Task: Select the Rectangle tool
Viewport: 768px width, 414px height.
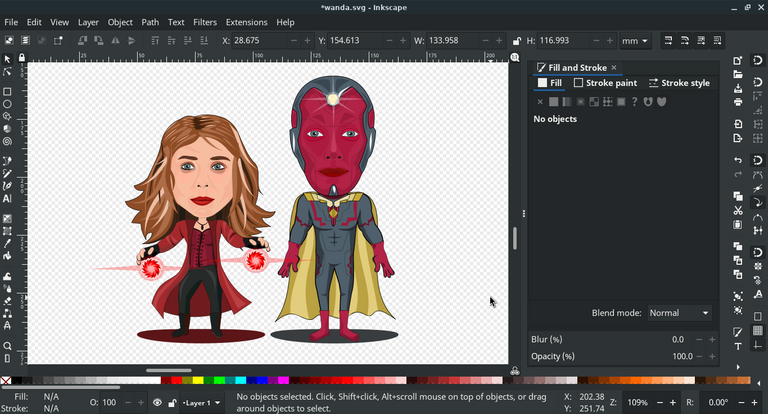Action: [7, 92]
